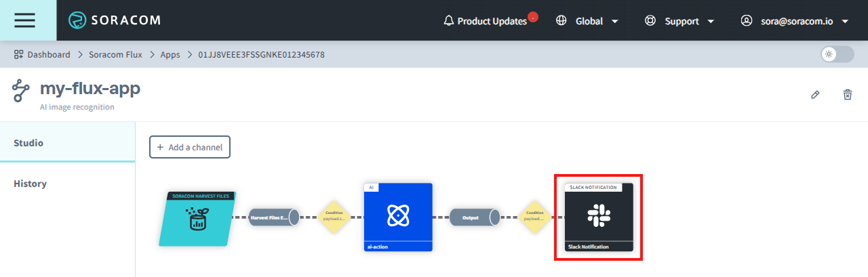868x277 pixels.
Task: Expand the Global coverage dropdown
Action: (x=587, y=21)
